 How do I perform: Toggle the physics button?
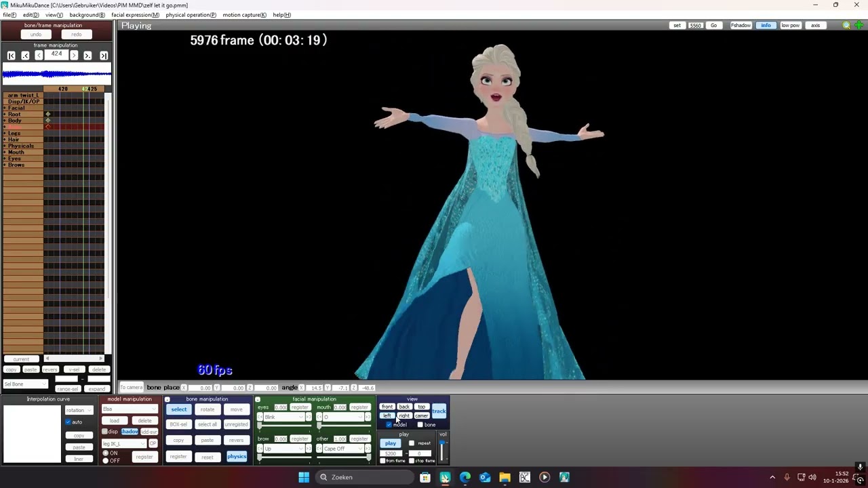click(237, 457)
